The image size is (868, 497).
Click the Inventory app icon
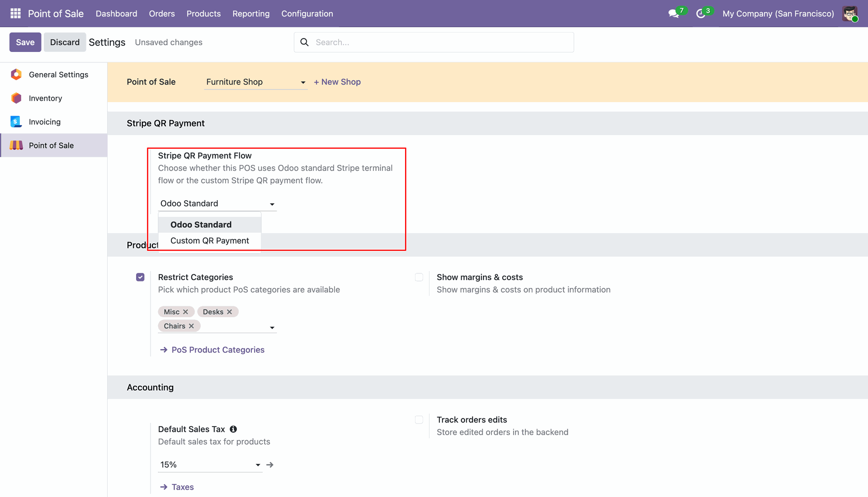coord(16,98)
